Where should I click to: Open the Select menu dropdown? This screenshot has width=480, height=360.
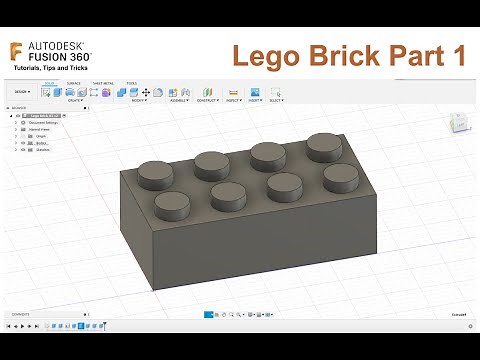(x=276, y=100)
